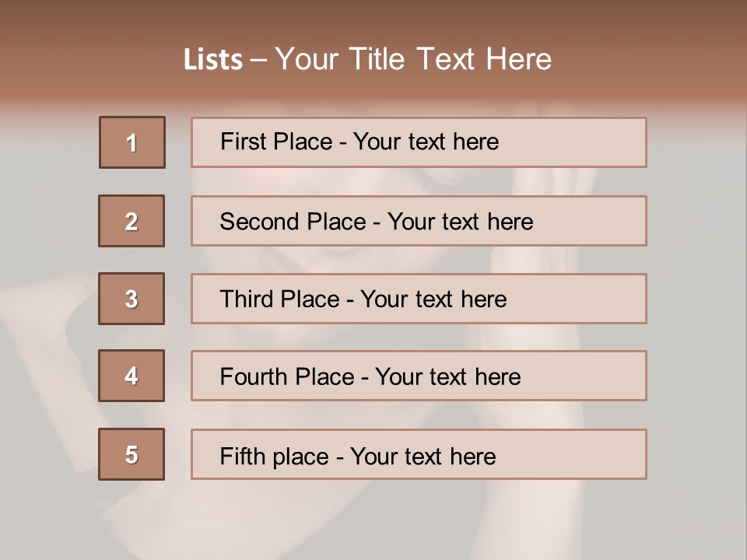Click the number 5 box

click(x=132, y=454)
